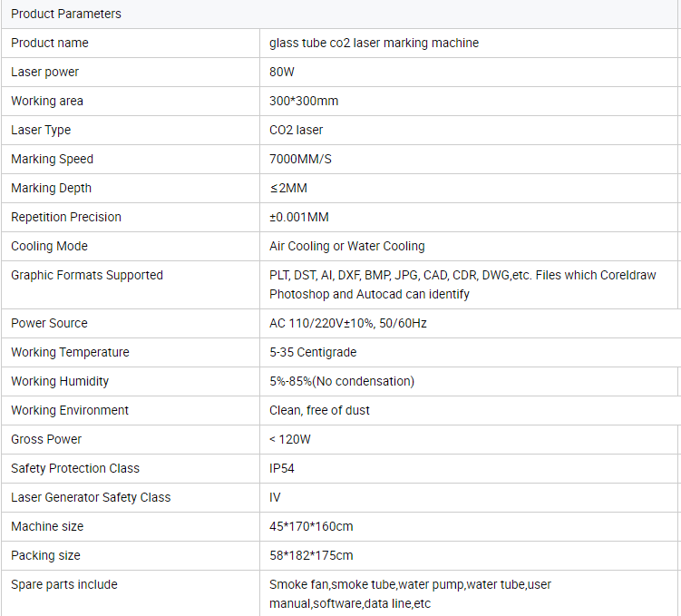Click the Working area value 300*300mm
This screenshot has width=681, height=616.
pyautogui.click(x=304, y=101)
